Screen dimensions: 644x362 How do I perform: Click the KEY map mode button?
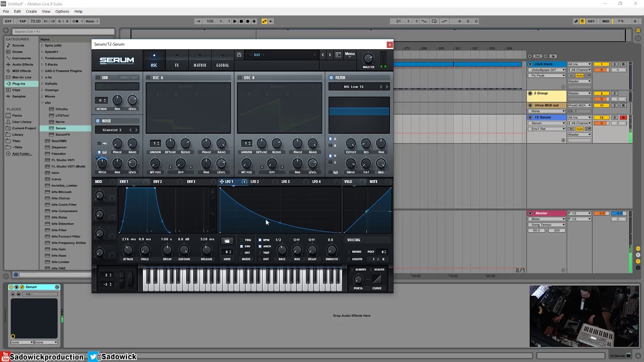[591, 21]
